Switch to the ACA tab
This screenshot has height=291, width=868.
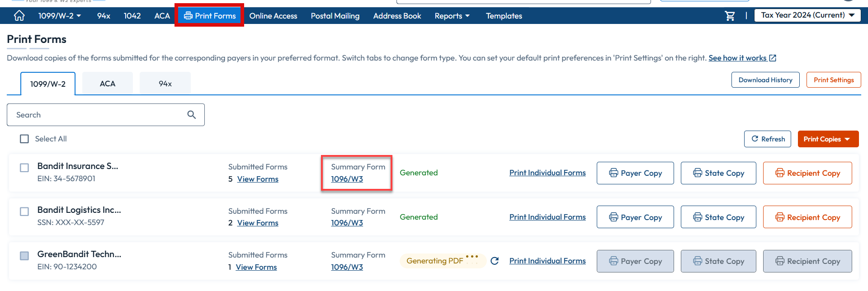tap(107, 84)
